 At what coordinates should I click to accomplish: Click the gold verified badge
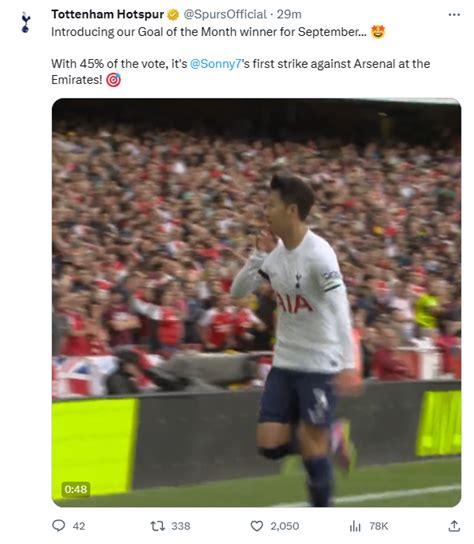[173, 15]
